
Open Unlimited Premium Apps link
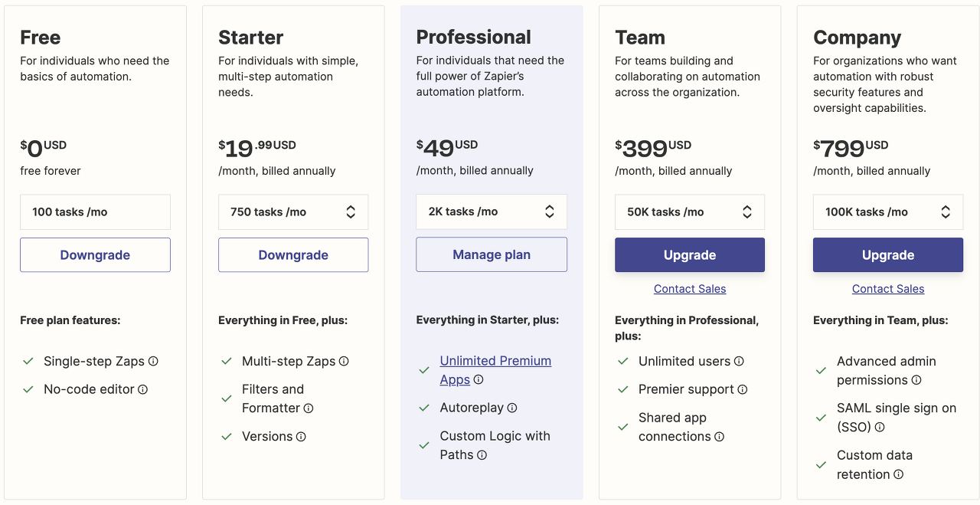click(495, 370)
